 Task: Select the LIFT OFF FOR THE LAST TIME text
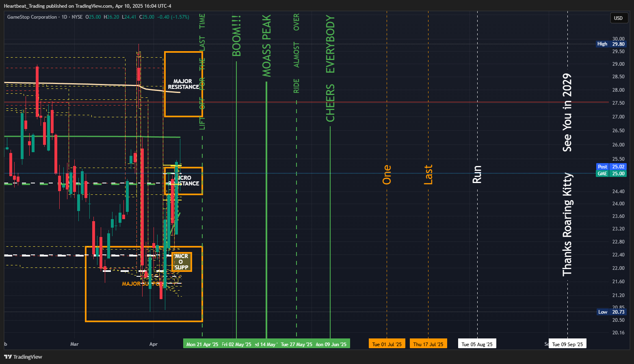(202, 71)
